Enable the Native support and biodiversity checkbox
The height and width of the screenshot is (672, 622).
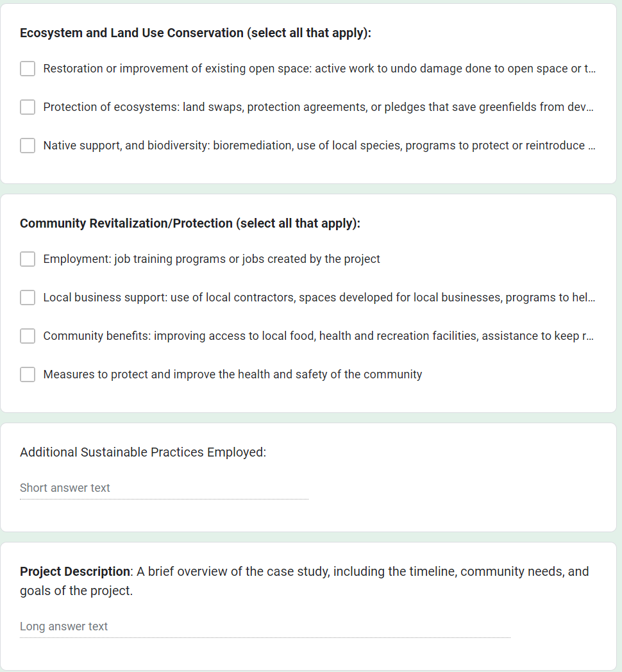point(28,146)
